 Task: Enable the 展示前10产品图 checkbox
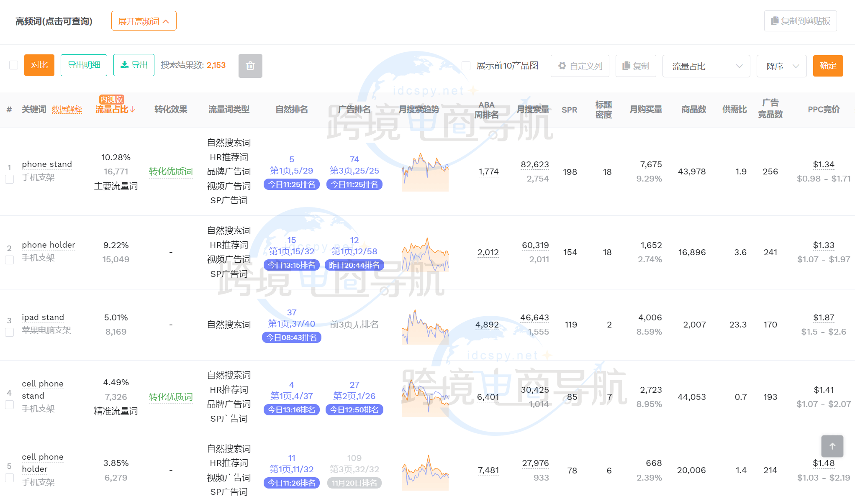point(466,65)
